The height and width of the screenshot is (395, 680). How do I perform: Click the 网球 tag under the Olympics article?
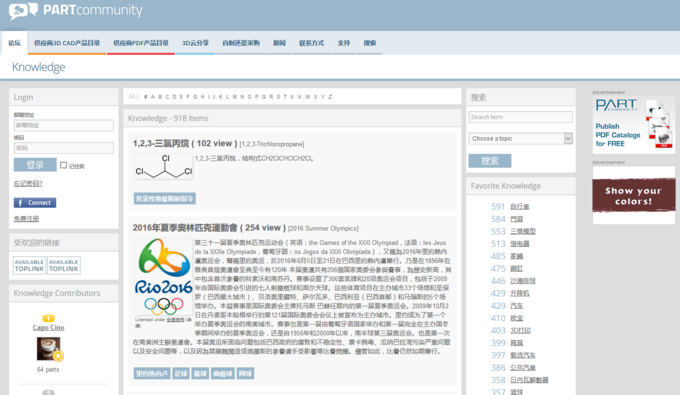pos(245,373)
